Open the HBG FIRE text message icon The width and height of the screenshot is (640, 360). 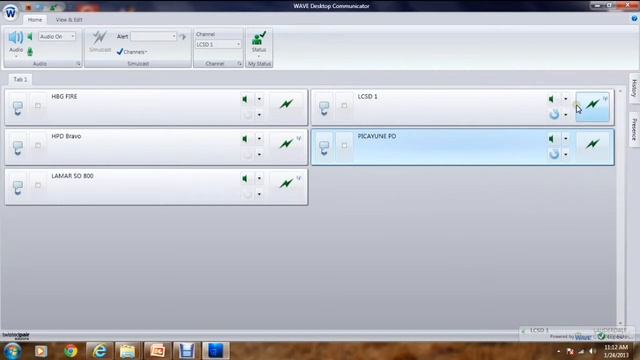pos(18,108)
